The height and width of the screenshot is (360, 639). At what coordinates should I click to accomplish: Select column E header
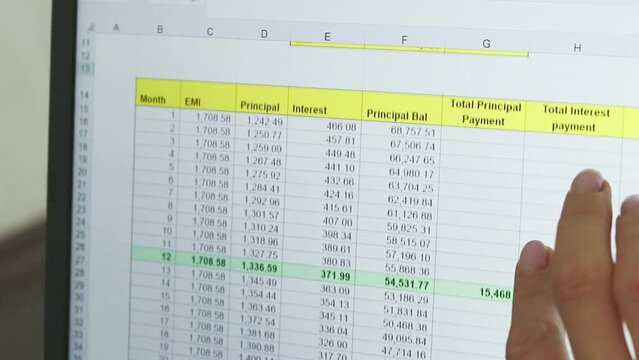tap(327, 37)
